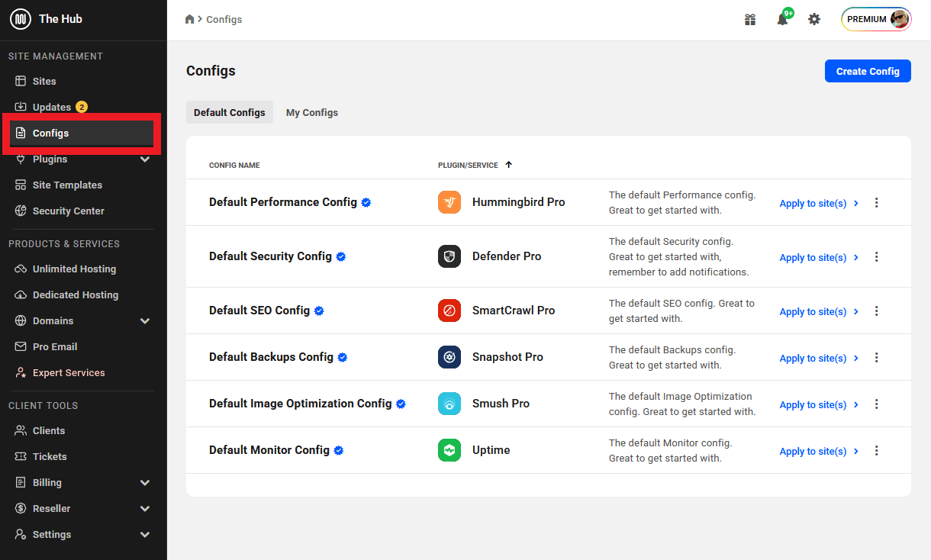931x560 pixels.
Task: Open the settings gear icon in header
Action: click(x=814, y=19)
